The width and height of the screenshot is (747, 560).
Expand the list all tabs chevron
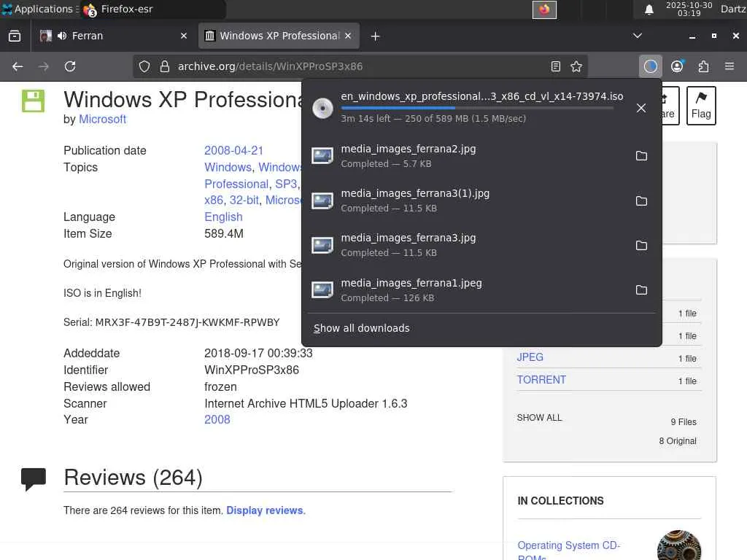[637, 36]
